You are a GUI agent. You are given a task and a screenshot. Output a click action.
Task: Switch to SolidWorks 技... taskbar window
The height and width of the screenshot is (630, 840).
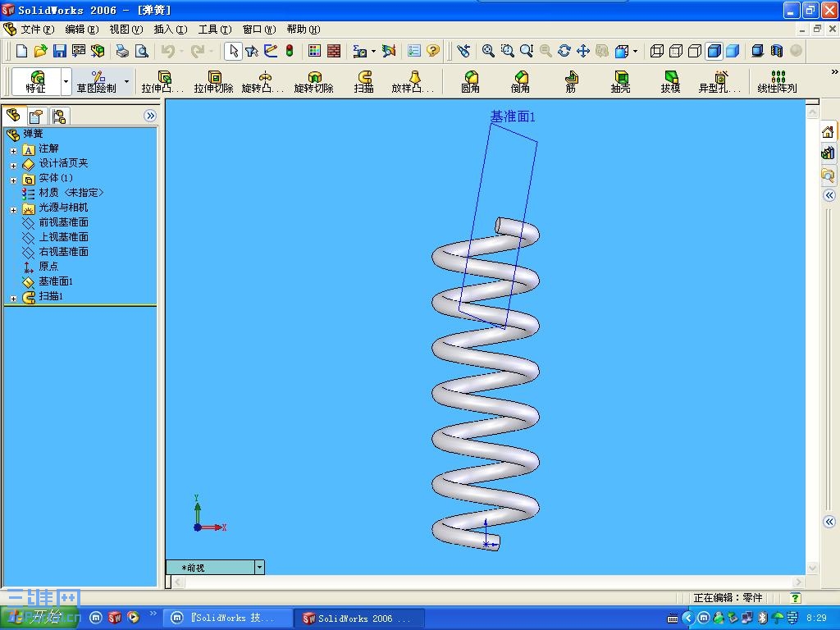228,618
